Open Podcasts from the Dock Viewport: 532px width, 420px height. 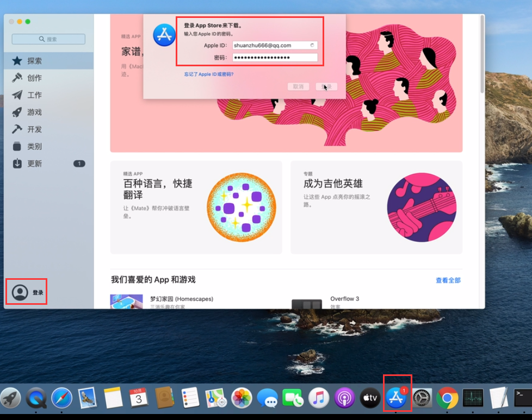[344, 398]
